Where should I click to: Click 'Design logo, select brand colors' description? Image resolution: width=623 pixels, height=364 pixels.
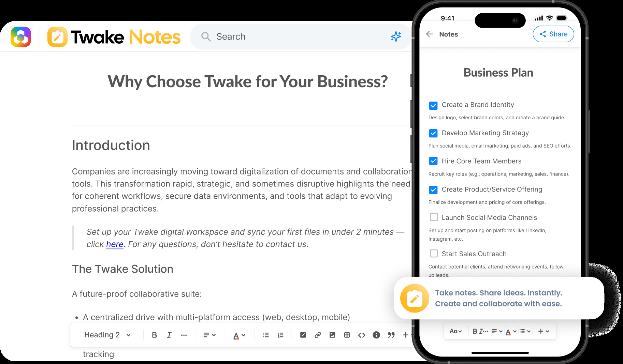click(x=497, y=118)
